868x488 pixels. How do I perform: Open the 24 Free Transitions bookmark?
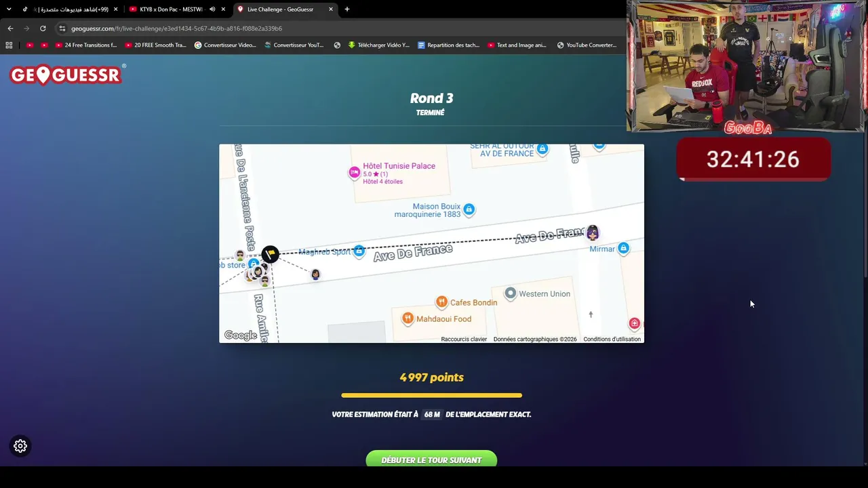pyautogui.click(x=85, y=45)
